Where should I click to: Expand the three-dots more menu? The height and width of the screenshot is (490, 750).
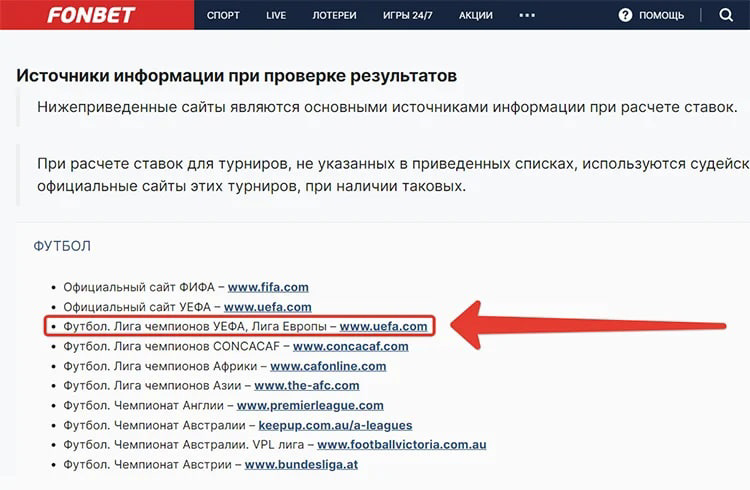[527, 15]
